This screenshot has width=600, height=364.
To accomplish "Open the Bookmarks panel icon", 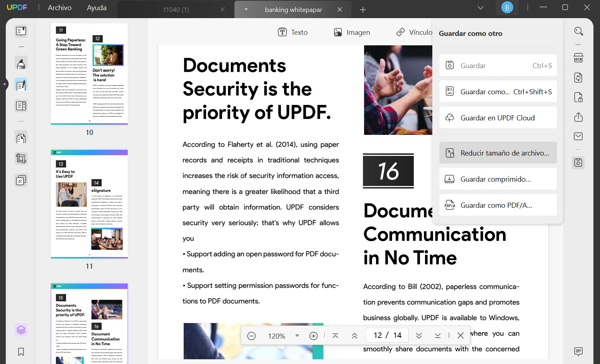I will pyautogui.click(x=21, y=352).
